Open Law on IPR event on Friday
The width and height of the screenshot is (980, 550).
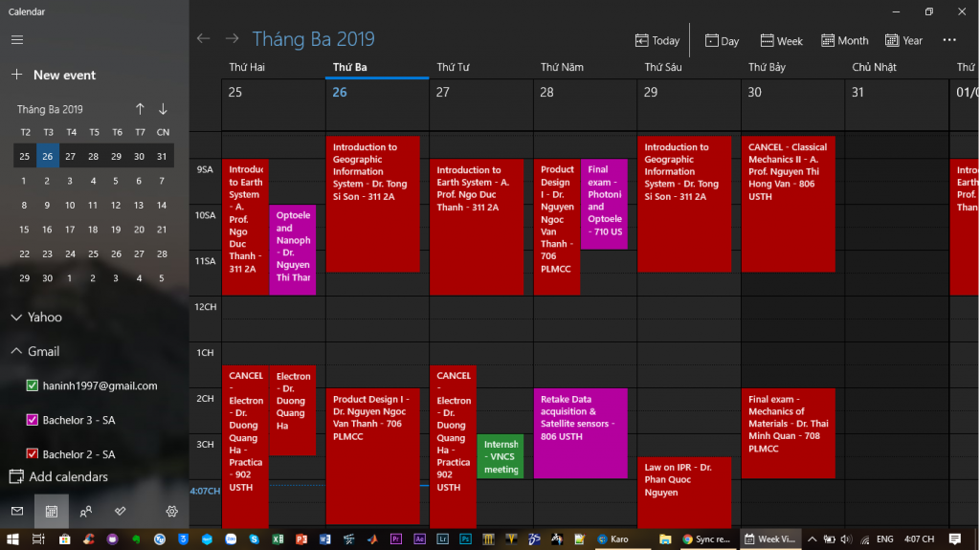click(684, 493)
